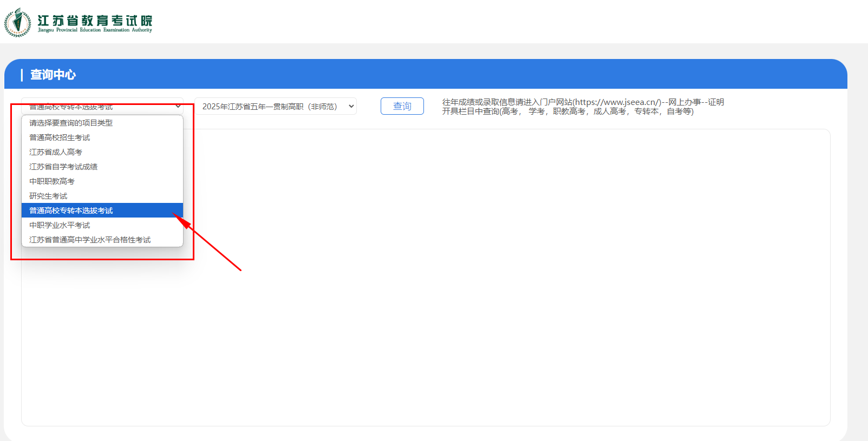Select 中职职教高考 option

coord(52,181)
